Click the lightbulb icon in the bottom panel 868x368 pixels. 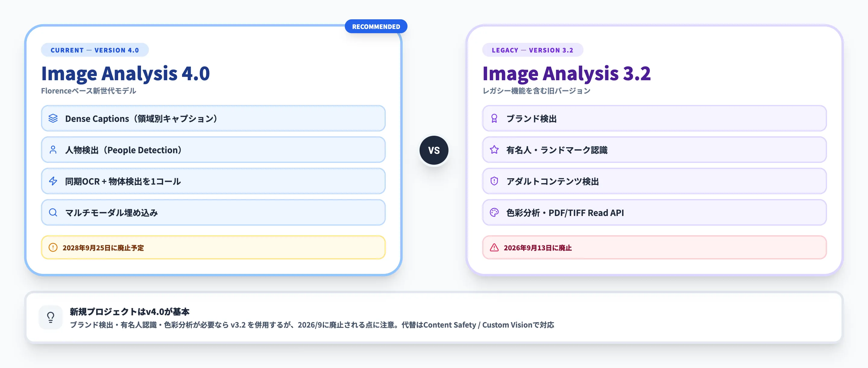[x=51, y=316]
